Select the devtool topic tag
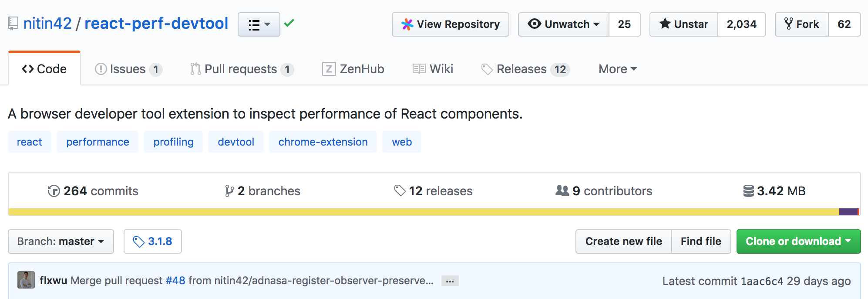Image resolution: width=868 pixels, height=299 pixels. [x=236, y=142]
